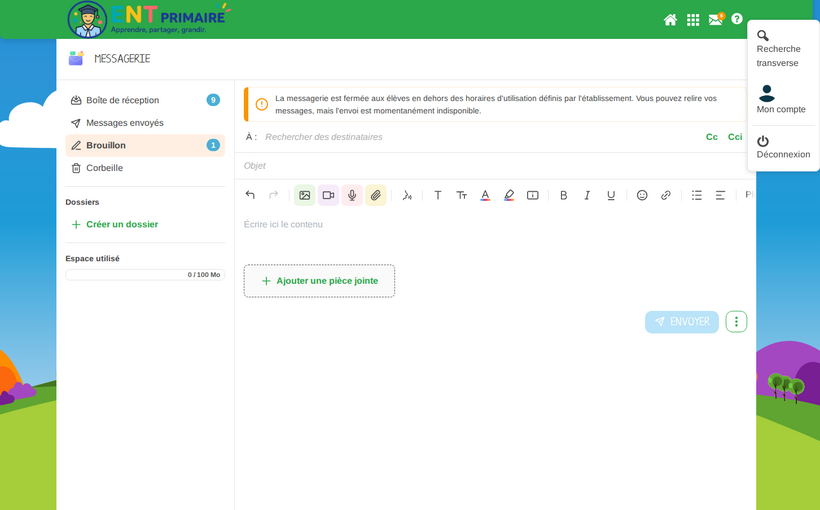Click the Brouillon count badge 1

(213, 145)
